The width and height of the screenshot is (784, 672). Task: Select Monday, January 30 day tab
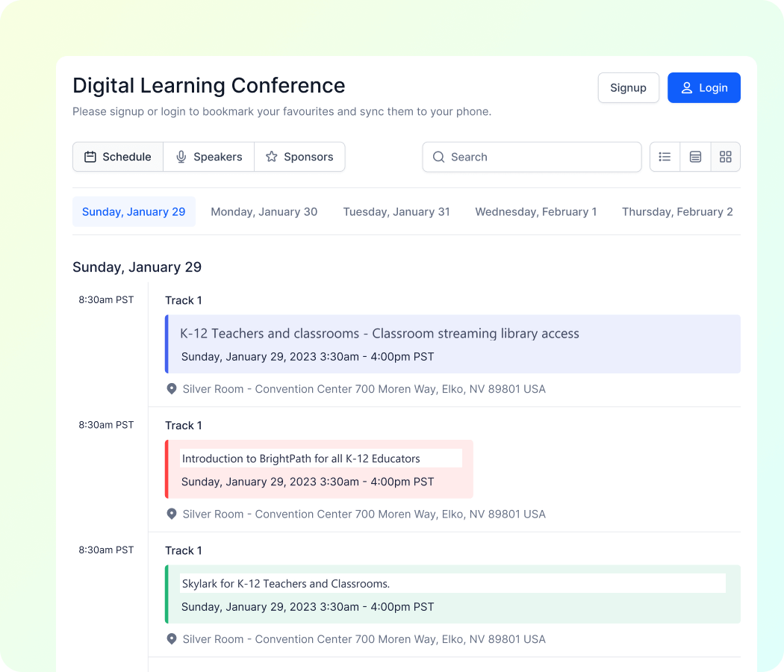pyautogui.click(x=264, y=212)
